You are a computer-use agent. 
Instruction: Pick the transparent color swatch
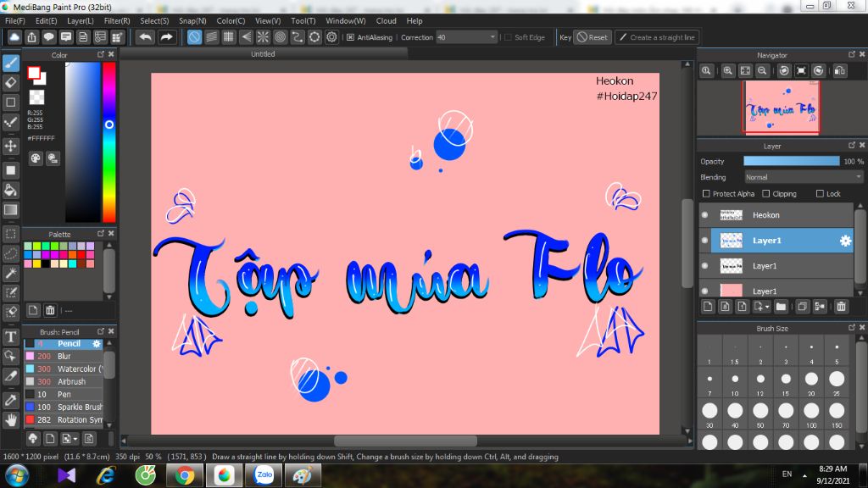tap(36, 97)
